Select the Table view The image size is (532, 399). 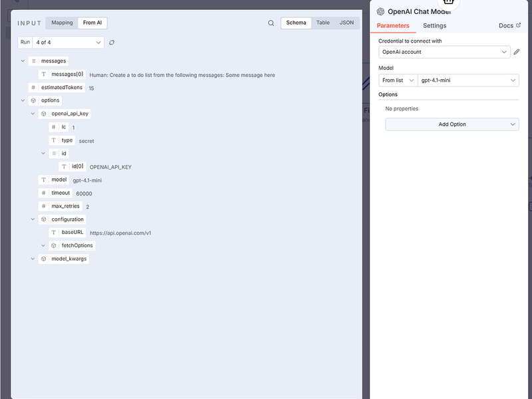tap(323, 23)
